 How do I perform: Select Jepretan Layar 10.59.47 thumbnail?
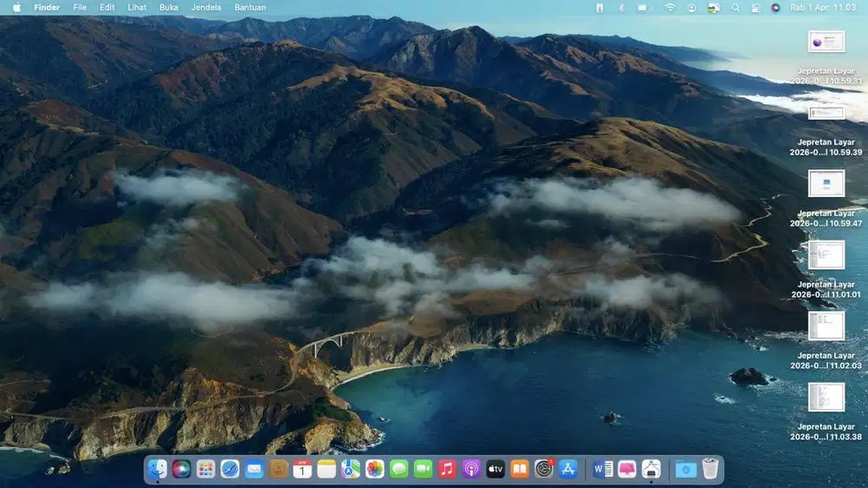tap(826, 183)
